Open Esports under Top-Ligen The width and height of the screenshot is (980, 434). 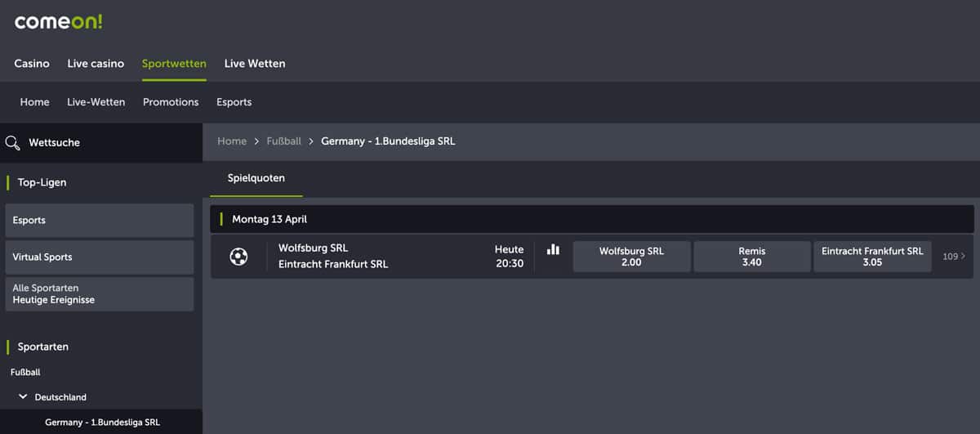click(100, 221)
